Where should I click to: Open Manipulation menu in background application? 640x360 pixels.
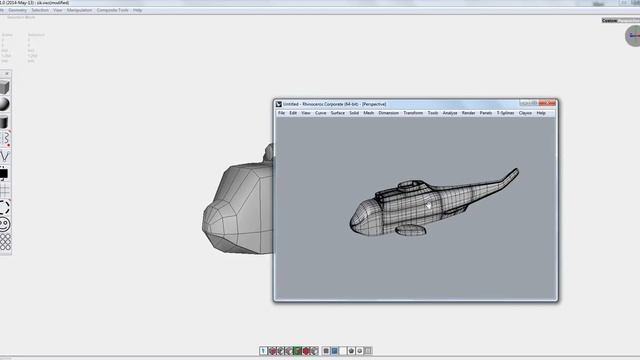(79, 10)
